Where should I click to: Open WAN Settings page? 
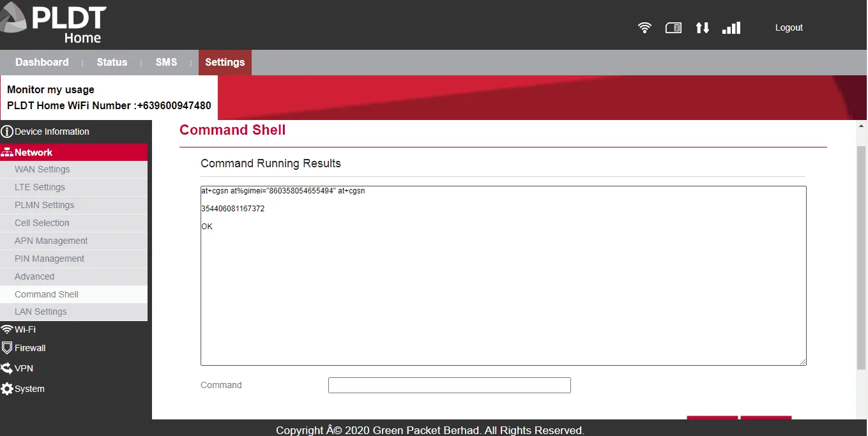coord(73,169)
